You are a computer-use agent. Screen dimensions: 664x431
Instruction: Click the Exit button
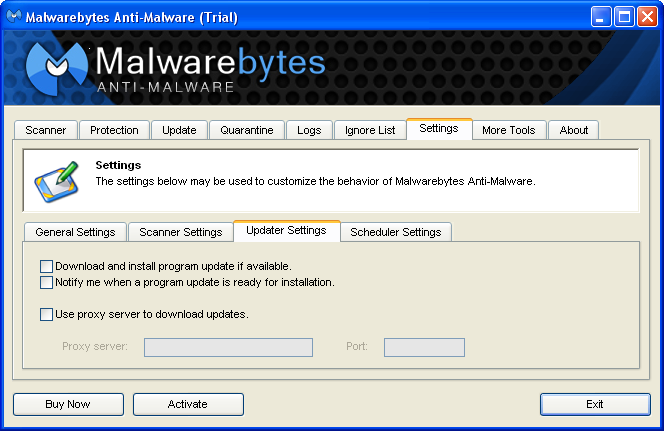coord(595,404)
